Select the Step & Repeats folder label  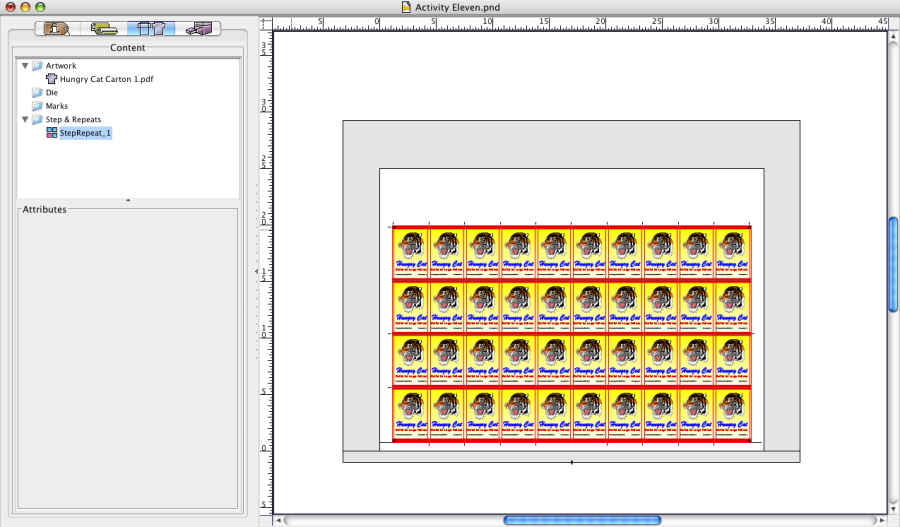tap(73, 119)
